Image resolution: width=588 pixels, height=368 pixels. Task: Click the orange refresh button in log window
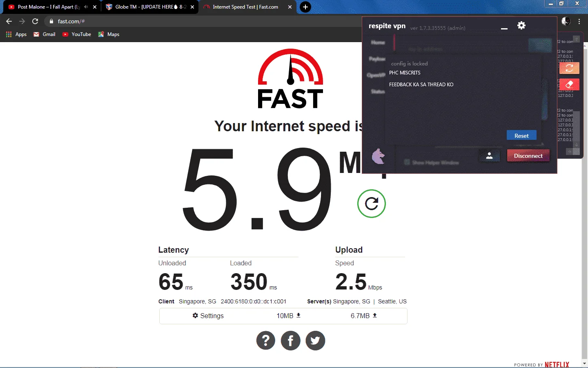pyautogui.click(x=569, y=68)
